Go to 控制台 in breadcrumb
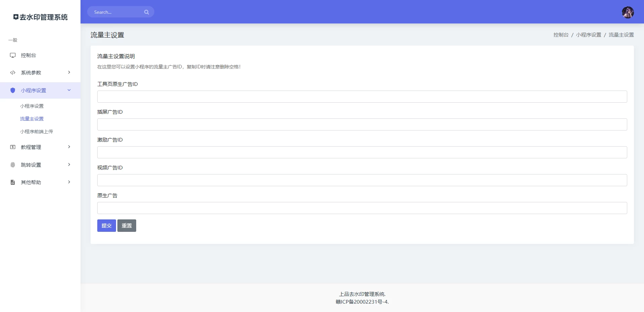This screenshot has height=312, width=644. click(561, 35)
